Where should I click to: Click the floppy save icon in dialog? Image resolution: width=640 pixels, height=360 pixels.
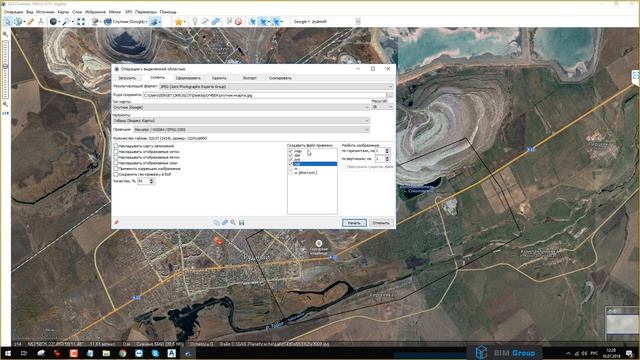[x=242, y=222]
